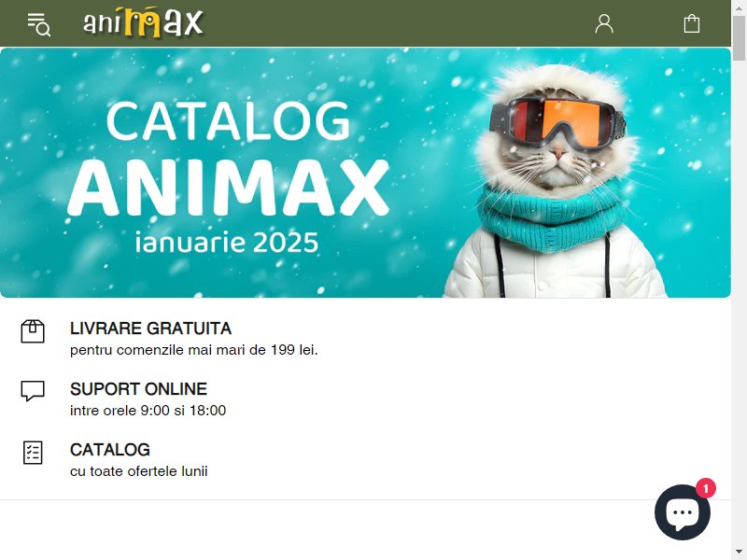Viewport: 747px width, 560px height.
Task: Open the Catalog Animax ianuarie 2025 banner
Action: (x=365, y=173)
